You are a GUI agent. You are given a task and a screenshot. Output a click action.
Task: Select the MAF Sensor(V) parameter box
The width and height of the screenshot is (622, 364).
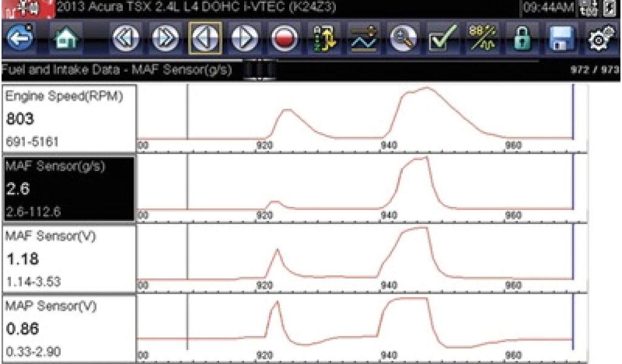coord(68,258)
